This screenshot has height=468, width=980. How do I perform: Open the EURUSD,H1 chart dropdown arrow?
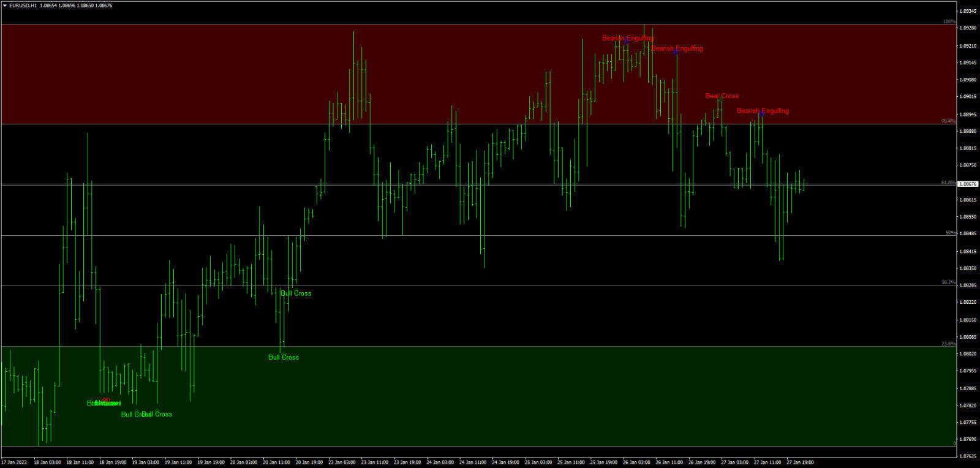(x=5, y=6)
